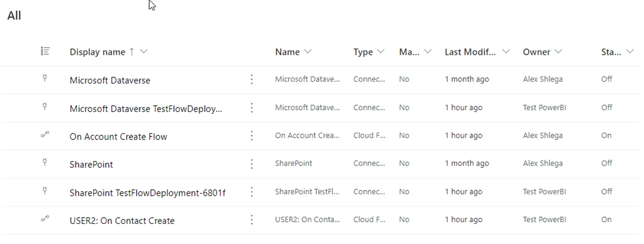Click Name cell 'On Account Crea...'

(308, 136)
